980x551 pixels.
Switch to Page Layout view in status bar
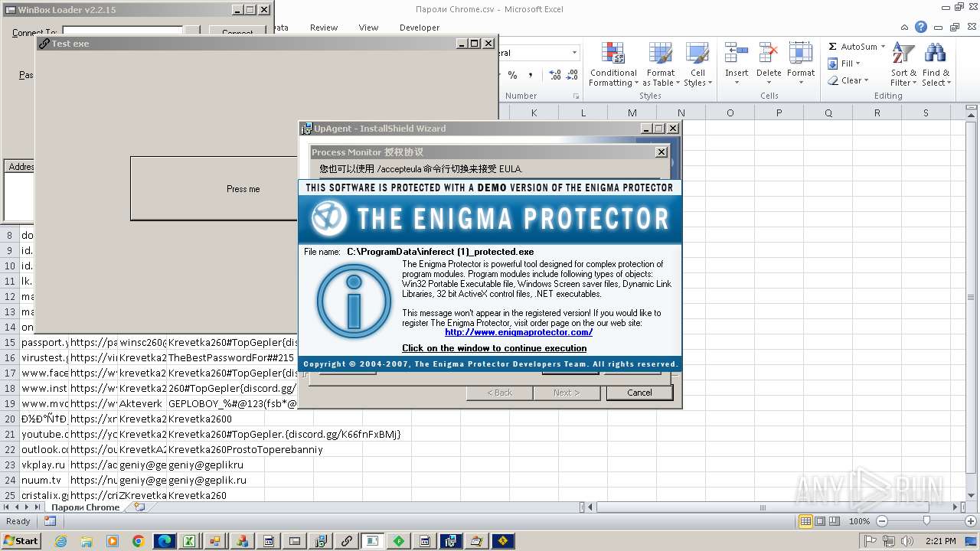point(820,521)
